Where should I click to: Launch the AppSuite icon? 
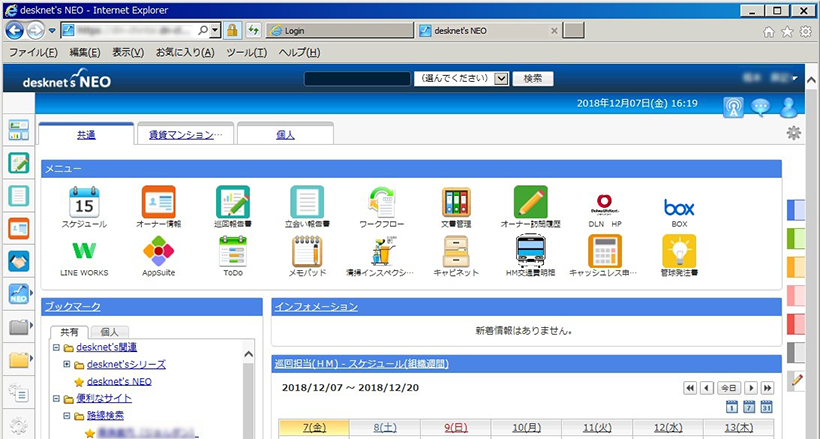point(158,250)
